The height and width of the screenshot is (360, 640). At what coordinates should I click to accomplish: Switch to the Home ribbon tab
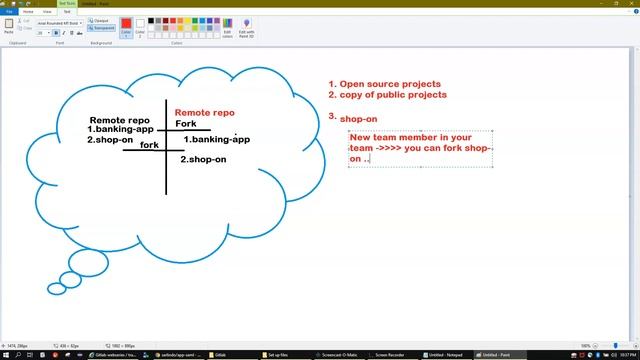[28, 12]
